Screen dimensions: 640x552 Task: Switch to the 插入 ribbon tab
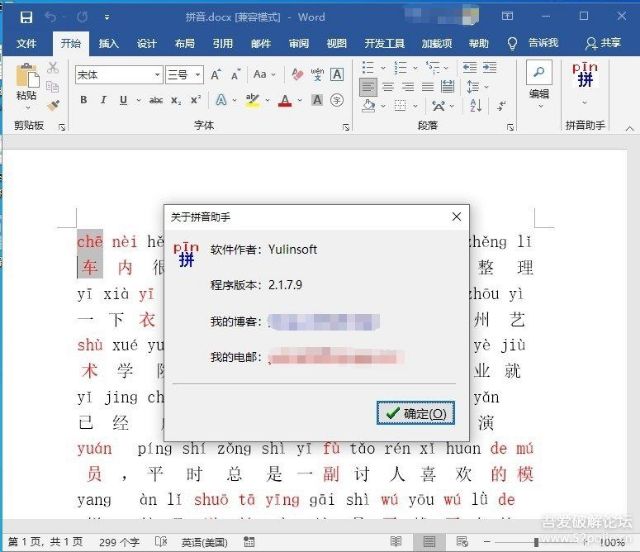(109, 43)
